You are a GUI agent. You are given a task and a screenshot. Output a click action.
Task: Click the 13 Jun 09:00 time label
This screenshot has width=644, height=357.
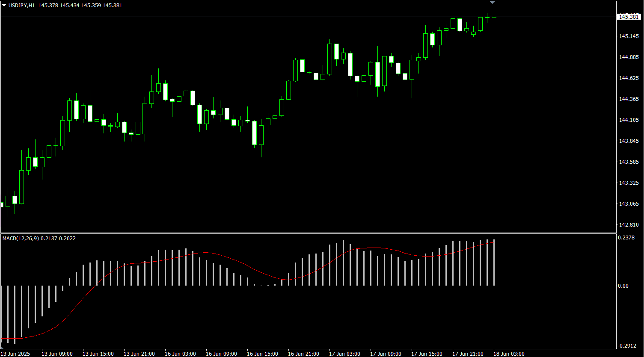click(57, 354)
